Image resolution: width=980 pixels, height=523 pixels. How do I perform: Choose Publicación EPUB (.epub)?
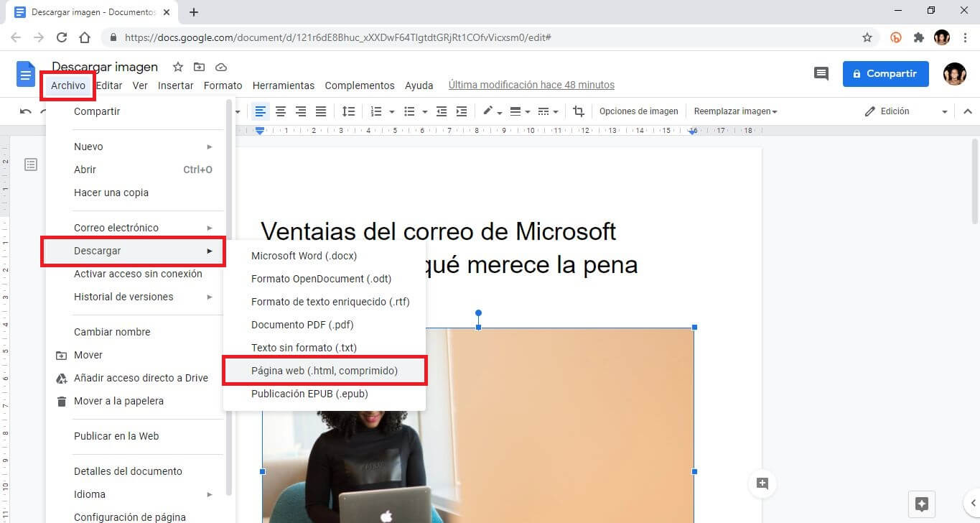(325, 394)
